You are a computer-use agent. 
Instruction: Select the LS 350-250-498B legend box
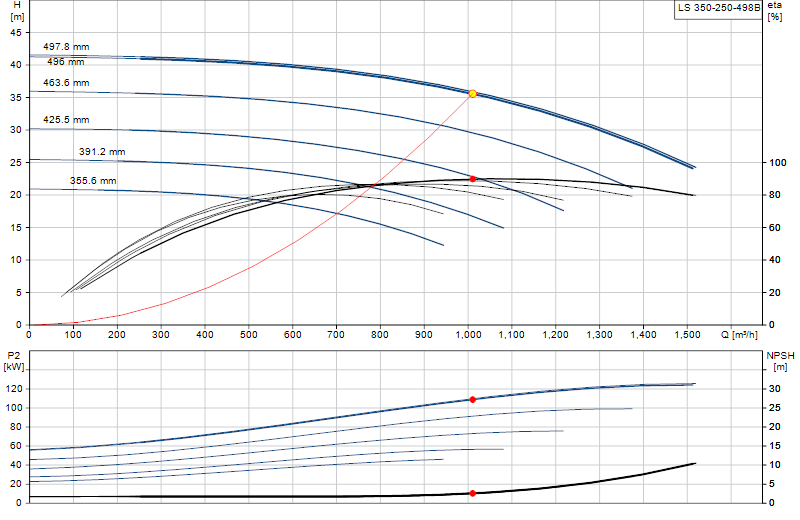(x=719, y=9)
